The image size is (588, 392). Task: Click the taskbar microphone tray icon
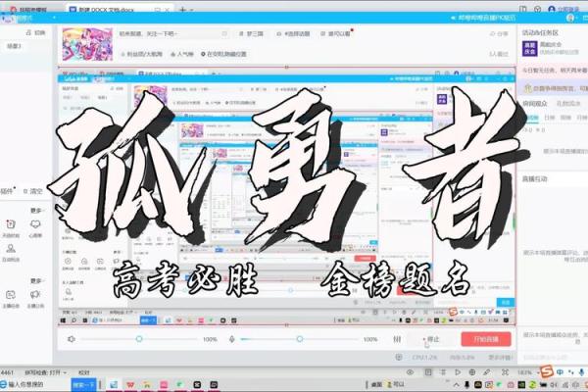(x=466, y=385)
